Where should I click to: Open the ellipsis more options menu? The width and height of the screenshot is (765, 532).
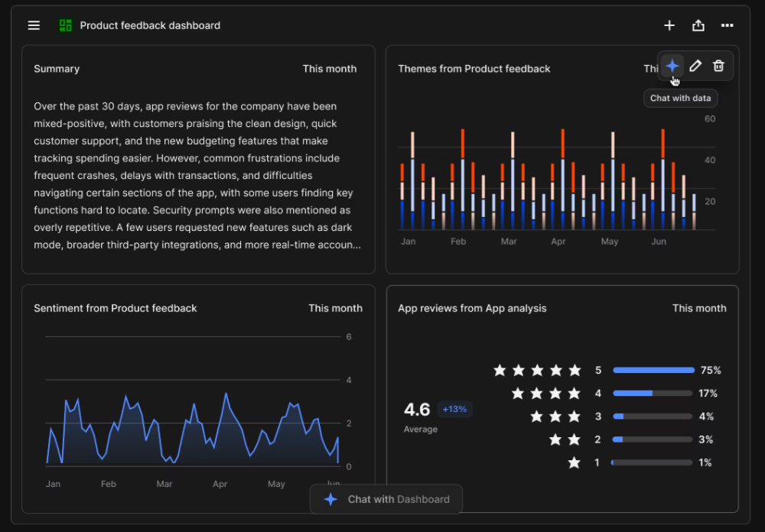point(727,25)
